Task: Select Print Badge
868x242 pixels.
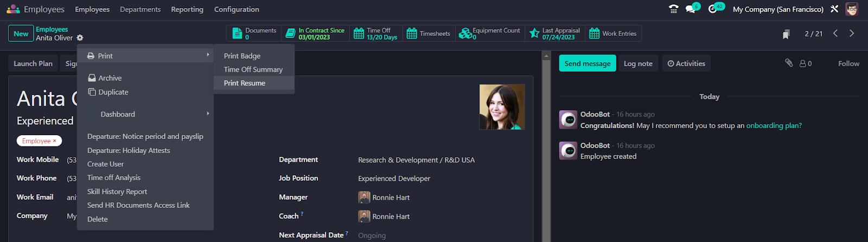Action: click(x=254, y=56)
